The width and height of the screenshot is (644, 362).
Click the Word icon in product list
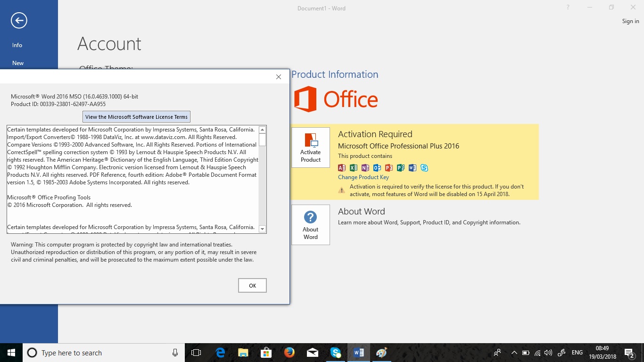coord(413,168)
